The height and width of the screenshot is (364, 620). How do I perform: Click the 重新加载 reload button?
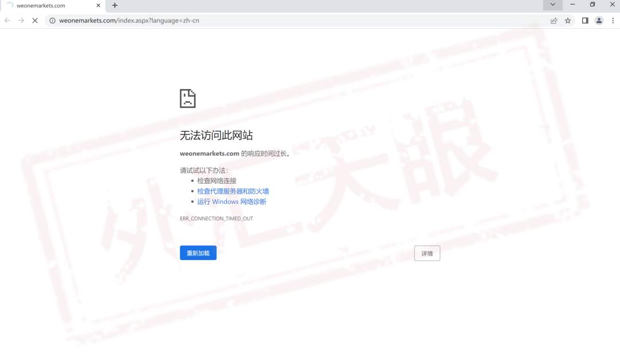coord(198,253)
